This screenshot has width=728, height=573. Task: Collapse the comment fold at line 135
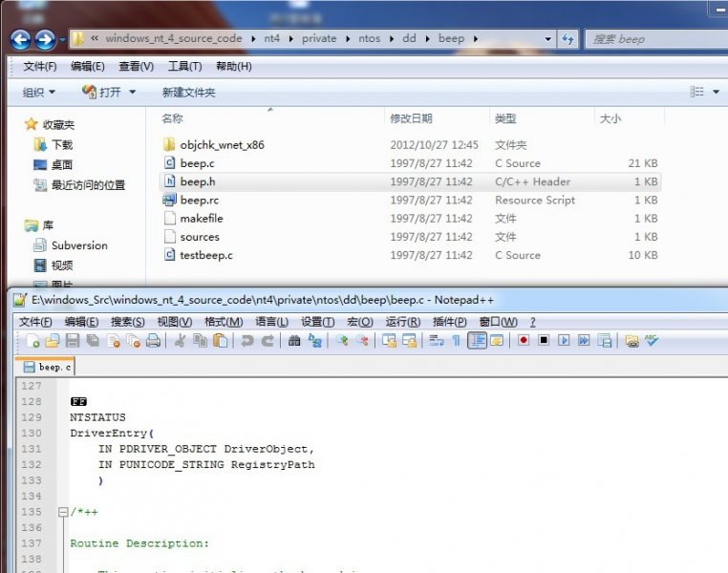tap(63, 512)
